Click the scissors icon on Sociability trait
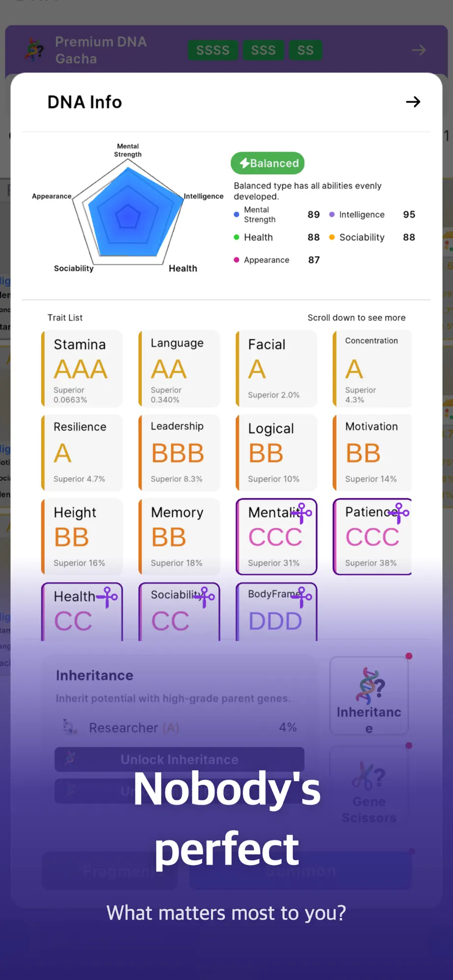Screen dimensions: 453x980 pyautogui.click(x=205, y=597)
